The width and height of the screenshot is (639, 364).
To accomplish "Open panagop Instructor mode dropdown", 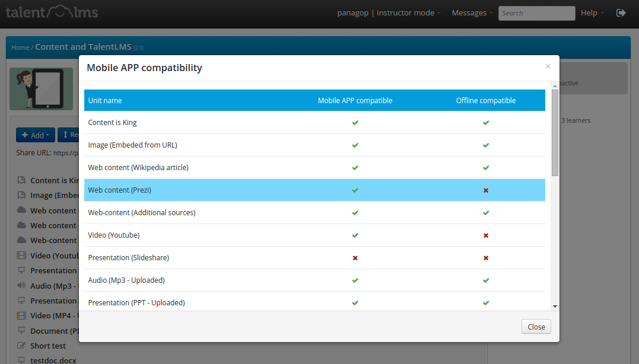I will (389, 13).
